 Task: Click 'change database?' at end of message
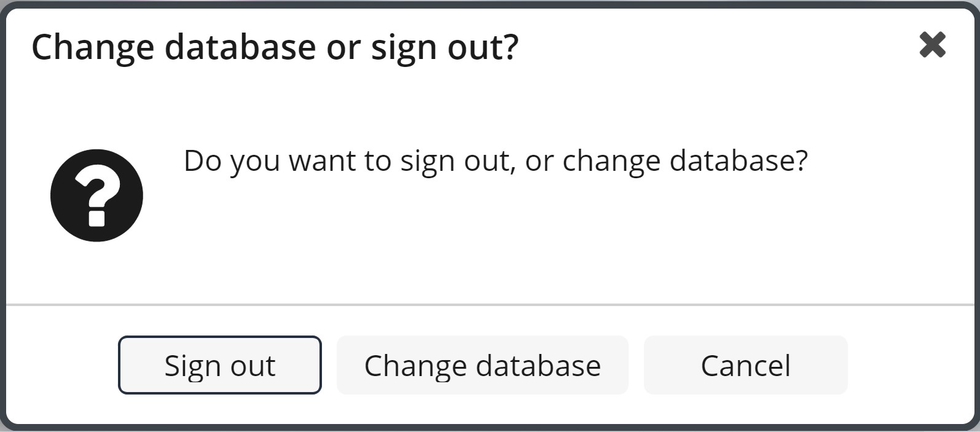pyautogui.click(x=685, y=162)
